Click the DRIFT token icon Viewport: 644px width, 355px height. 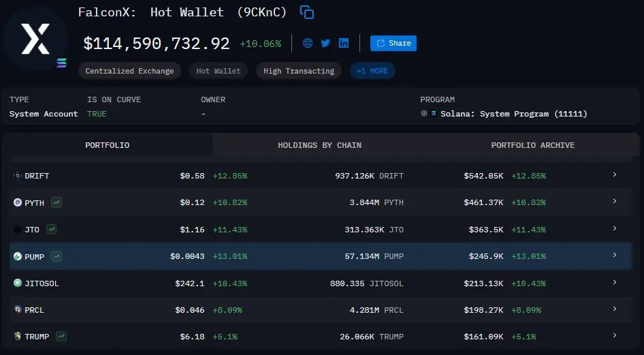coord(18,176)
